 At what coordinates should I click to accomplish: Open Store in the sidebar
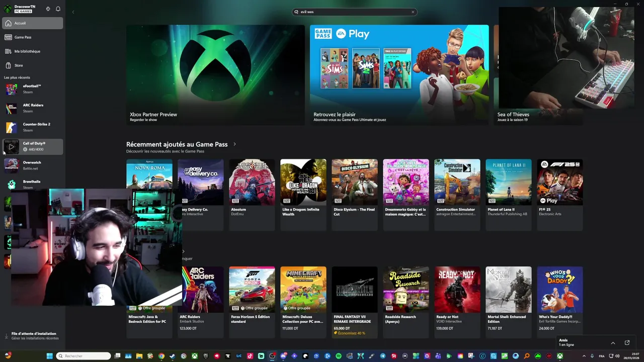point(33,65)
